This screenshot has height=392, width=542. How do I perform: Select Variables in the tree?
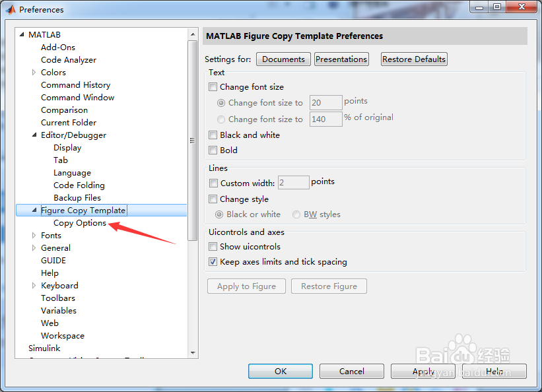58,310
